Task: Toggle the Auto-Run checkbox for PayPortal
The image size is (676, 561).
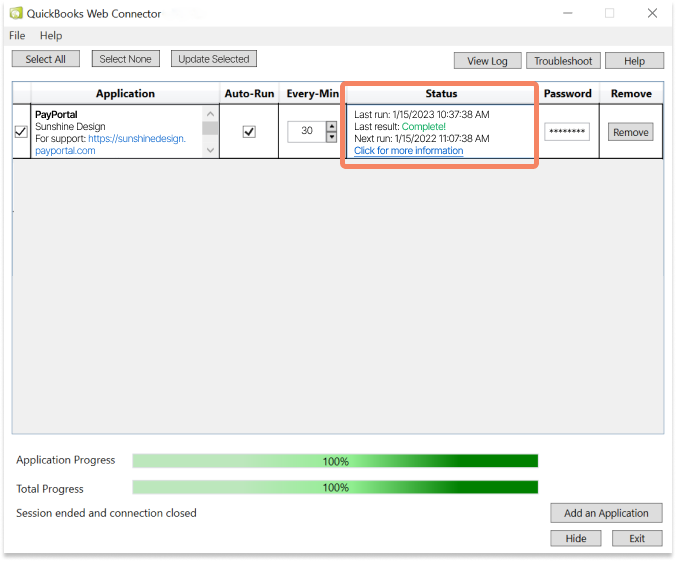Action: coord(249,132)
